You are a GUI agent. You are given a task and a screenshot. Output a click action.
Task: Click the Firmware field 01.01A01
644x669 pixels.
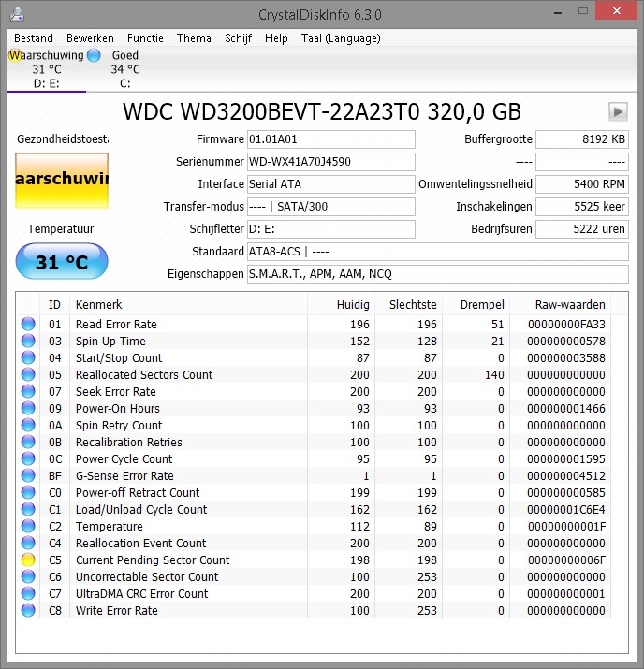point(331,139)
